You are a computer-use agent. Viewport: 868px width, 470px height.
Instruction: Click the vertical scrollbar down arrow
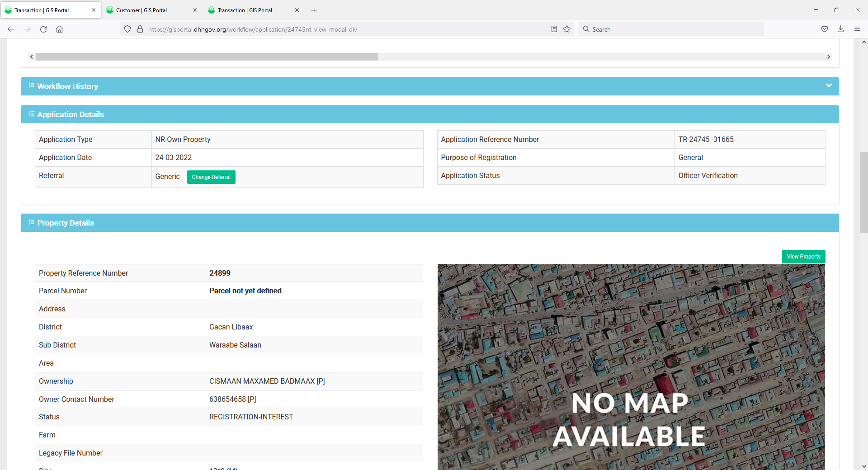coord(864,466)
